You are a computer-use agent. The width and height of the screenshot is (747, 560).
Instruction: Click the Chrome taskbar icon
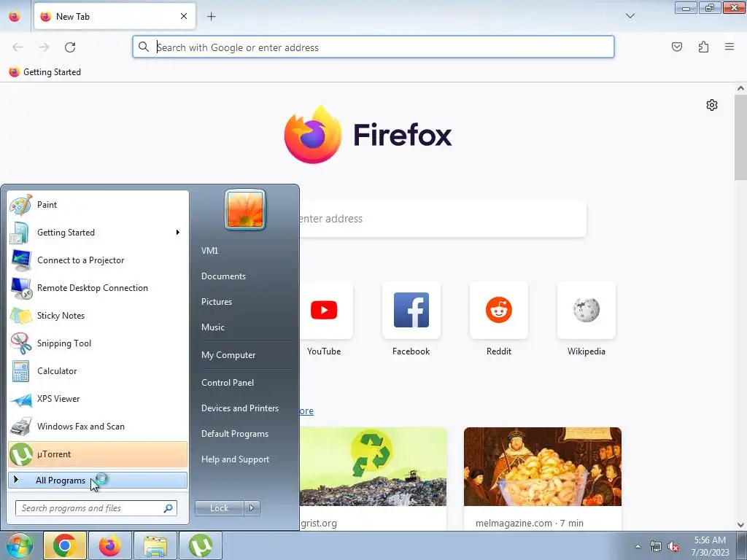pyautogui.click(x=65, y=545)
